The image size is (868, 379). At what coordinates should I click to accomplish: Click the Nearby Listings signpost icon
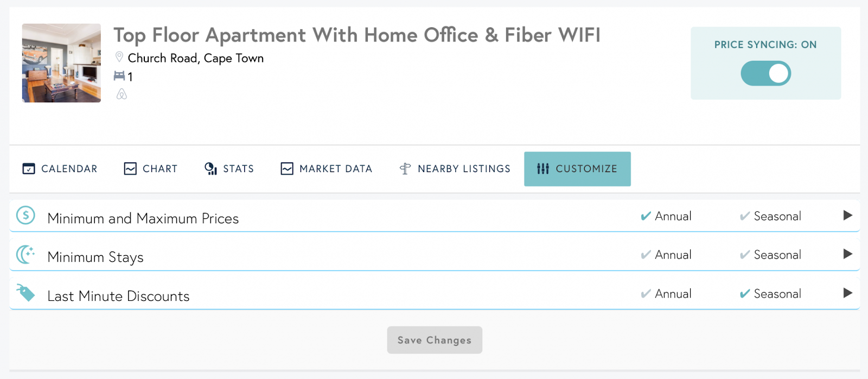click(405, 169)
